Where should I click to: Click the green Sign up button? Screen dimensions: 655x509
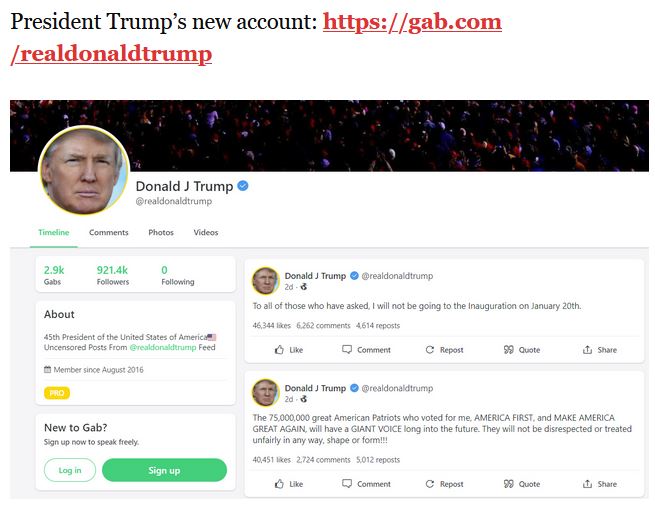click(164, 470)
